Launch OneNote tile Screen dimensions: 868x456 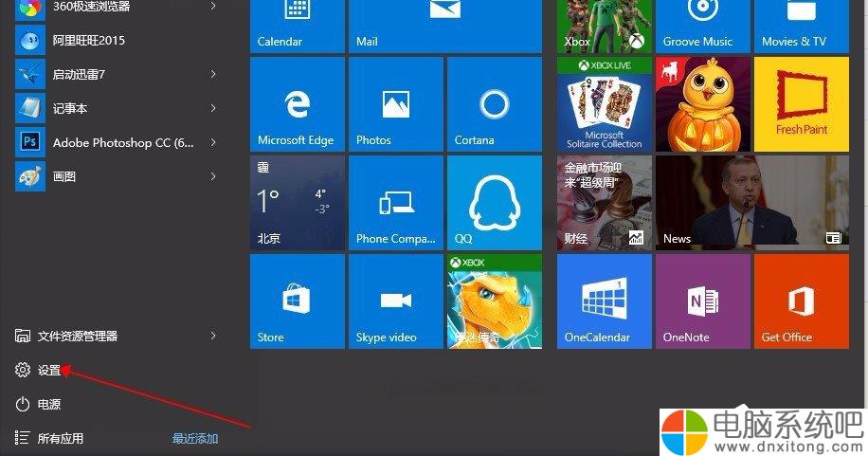(x=702, y=301)
